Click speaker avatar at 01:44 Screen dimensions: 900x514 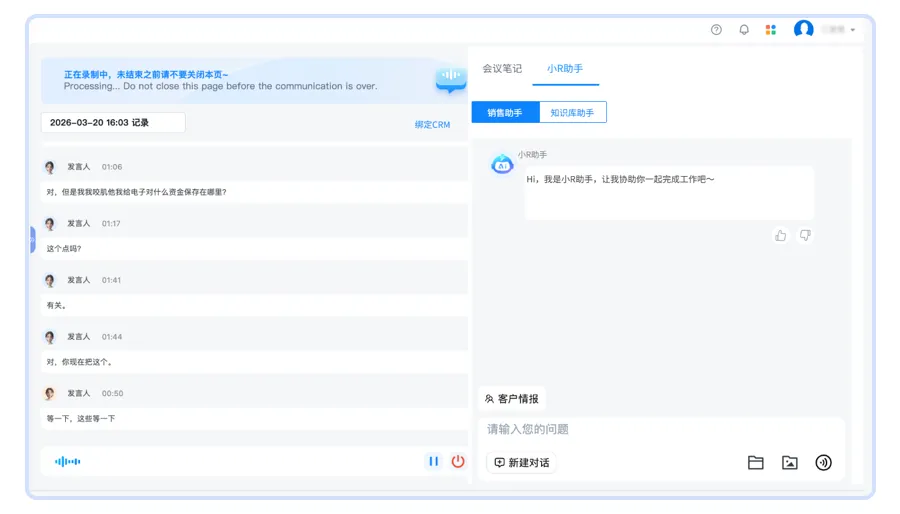tap(50, 337)
